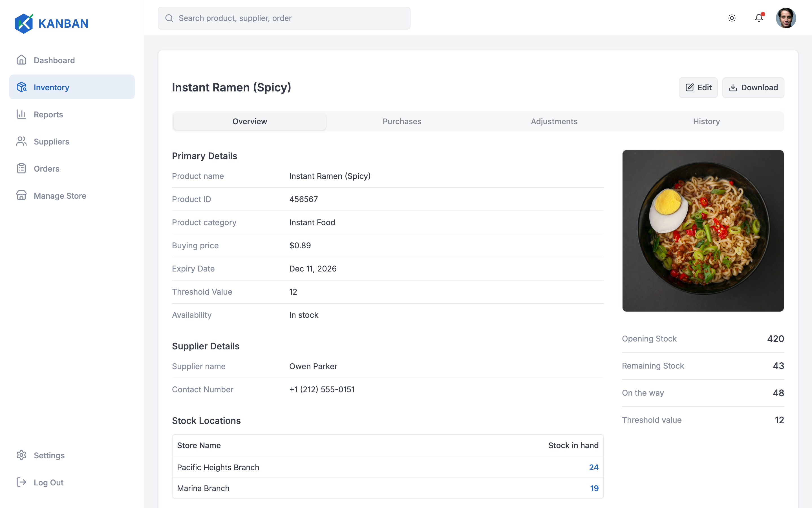Click the Dashboard home icon

tap(21, 60)
